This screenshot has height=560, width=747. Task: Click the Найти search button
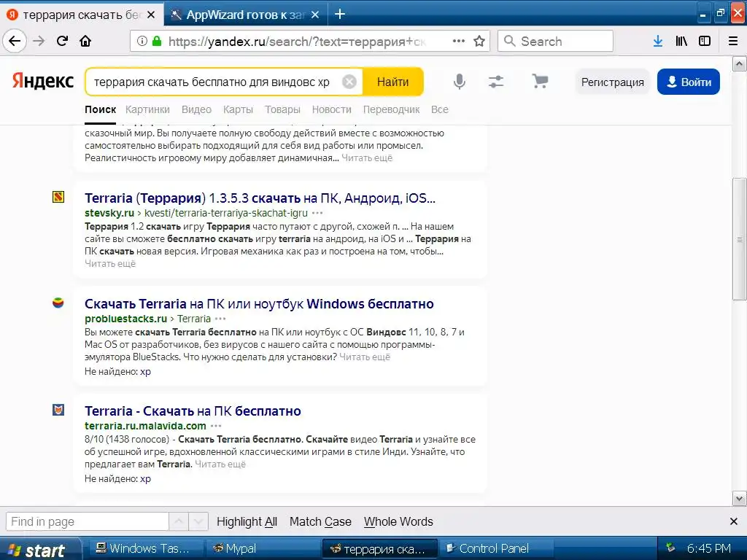pyautogui.click(x=392, y=82)
